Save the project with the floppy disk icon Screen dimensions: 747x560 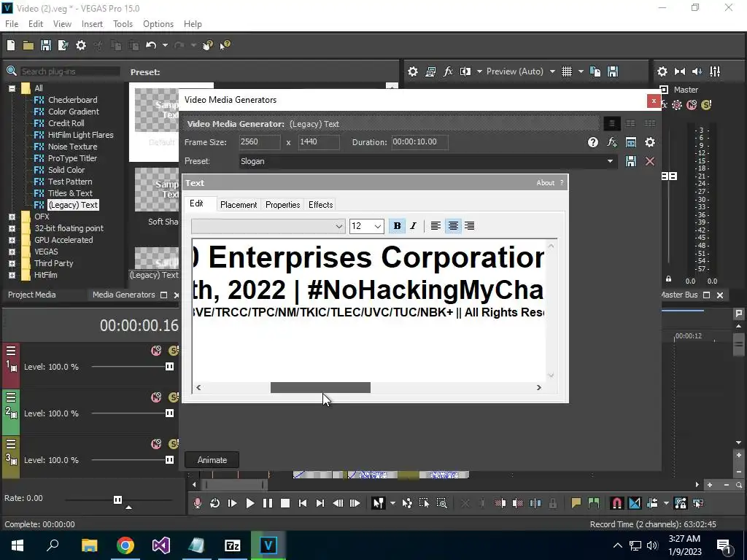[46, 45]
